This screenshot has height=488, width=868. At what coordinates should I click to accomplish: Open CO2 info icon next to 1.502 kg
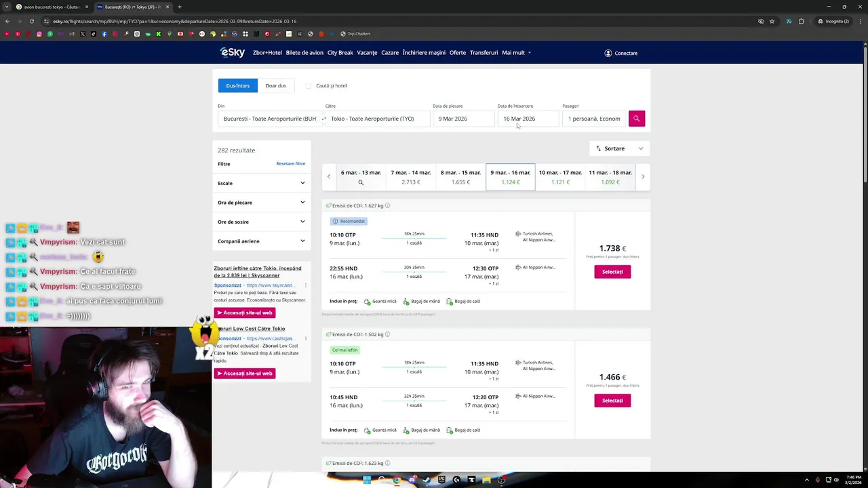pos(387,334)
